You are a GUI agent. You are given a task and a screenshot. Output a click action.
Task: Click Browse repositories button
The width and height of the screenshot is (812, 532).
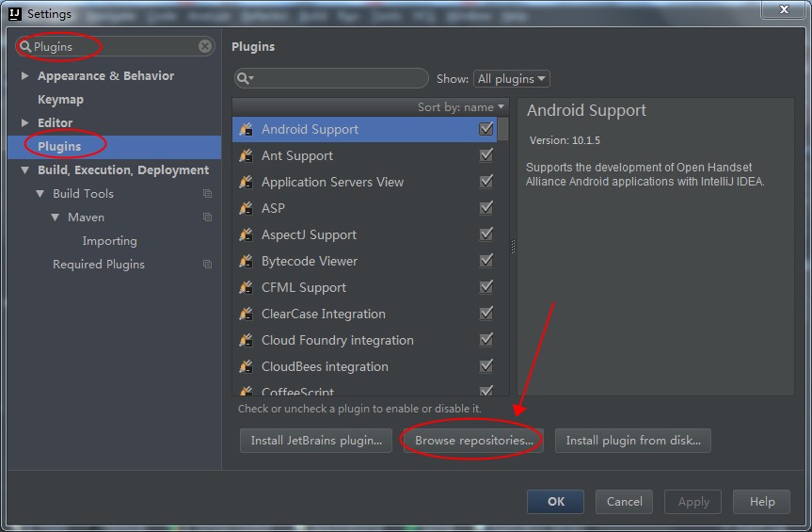pos(473,441)
